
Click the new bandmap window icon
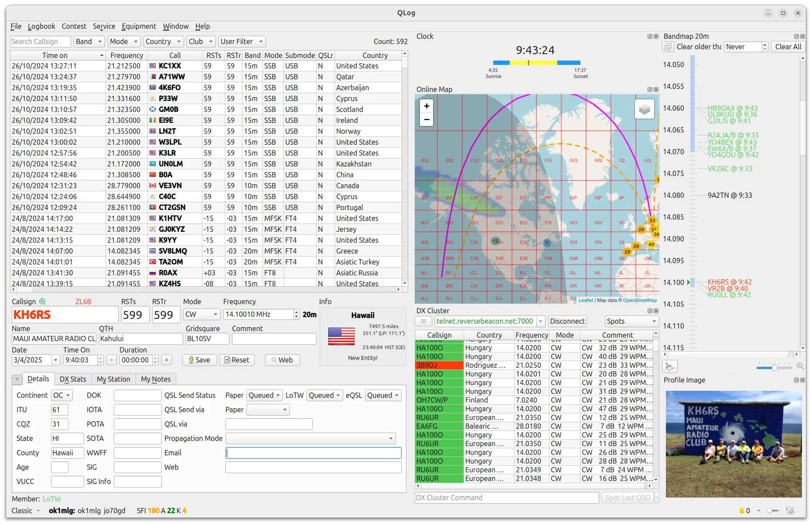[x=668, y=47]
